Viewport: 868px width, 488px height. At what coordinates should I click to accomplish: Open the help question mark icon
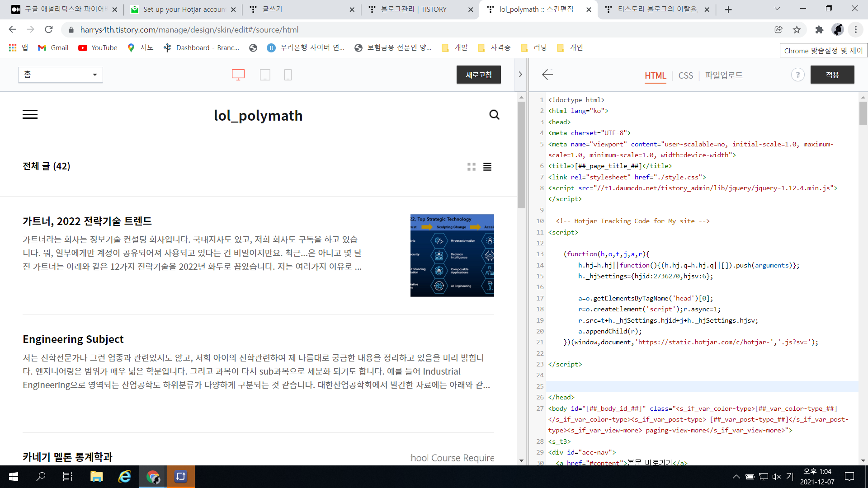(797, 75)
